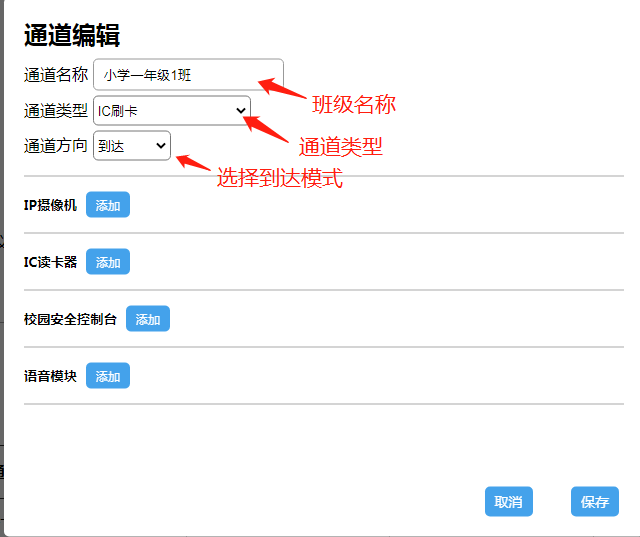Click 添加 button next to IP摄像机
The width and height of the screenshot is (640, 537).
coord(108,205)
